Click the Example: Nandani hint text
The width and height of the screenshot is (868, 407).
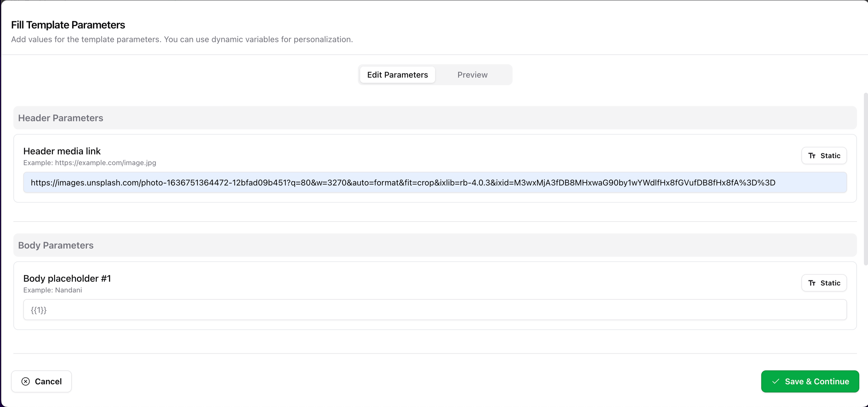pyautogui.click(x=53, y=290)
